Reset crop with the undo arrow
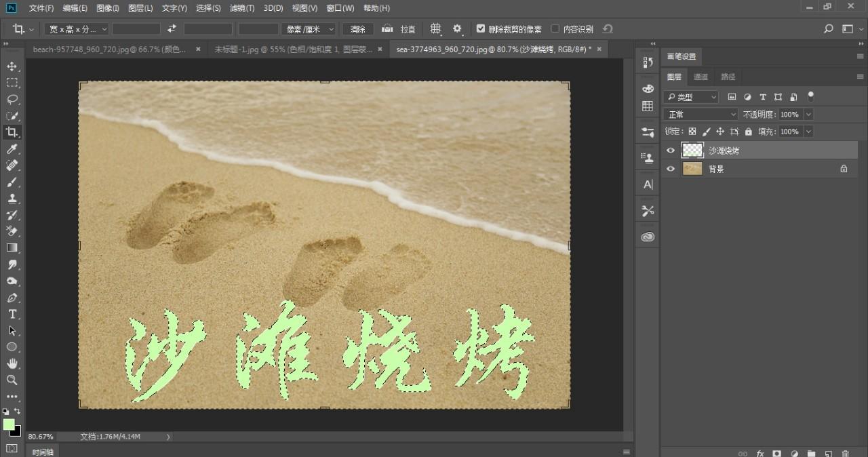868x457 pixels. [608, 29]
